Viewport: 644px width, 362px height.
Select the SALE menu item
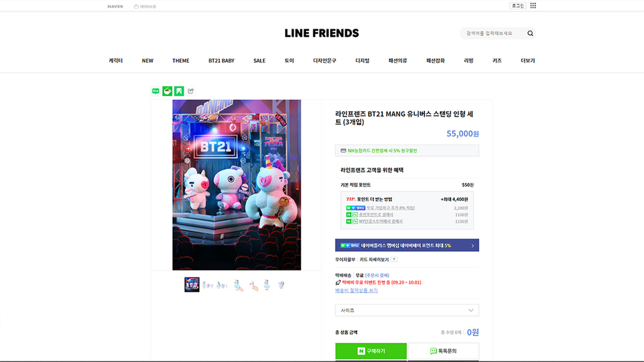(x=259, y=61)
